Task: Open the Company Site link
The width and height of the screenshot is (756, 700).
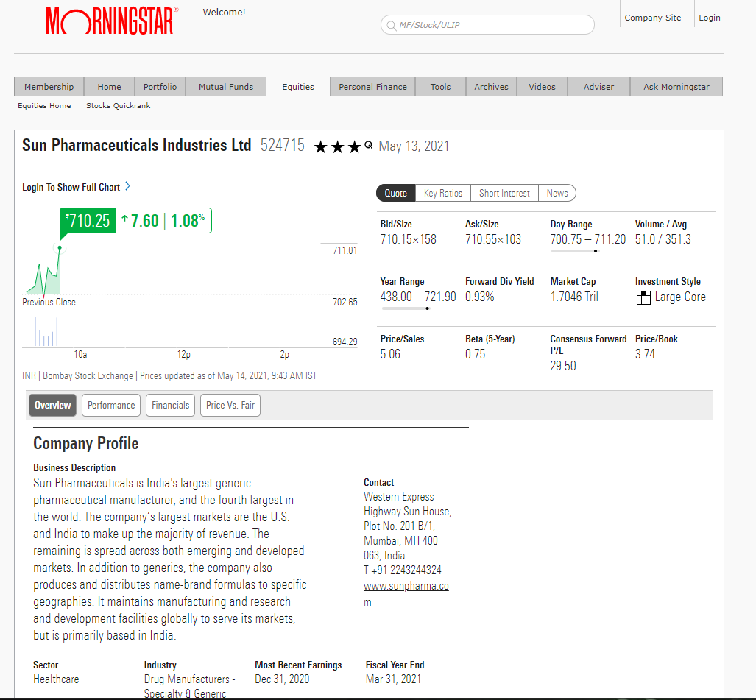Action: pyautogui.click(x=653, y=18)
